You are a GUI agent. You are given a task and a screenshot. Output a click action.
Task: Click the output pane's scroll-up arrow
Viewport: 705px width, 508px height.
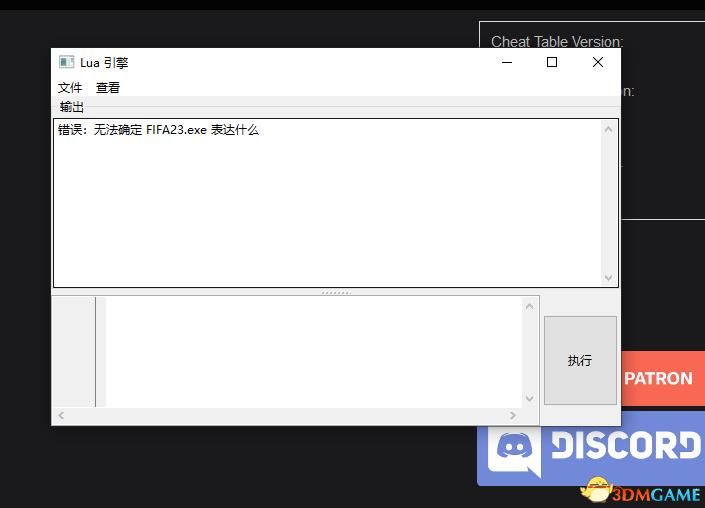point(609,129)
